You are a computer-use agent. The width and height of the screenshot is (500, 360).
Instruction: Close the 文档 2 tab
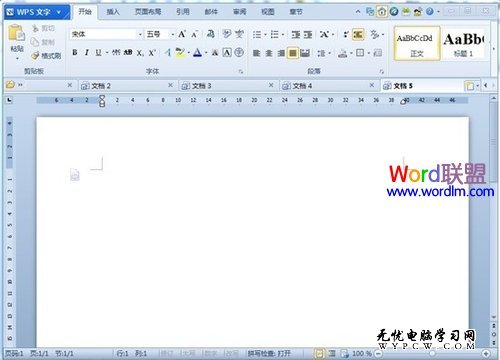point(170,85)
